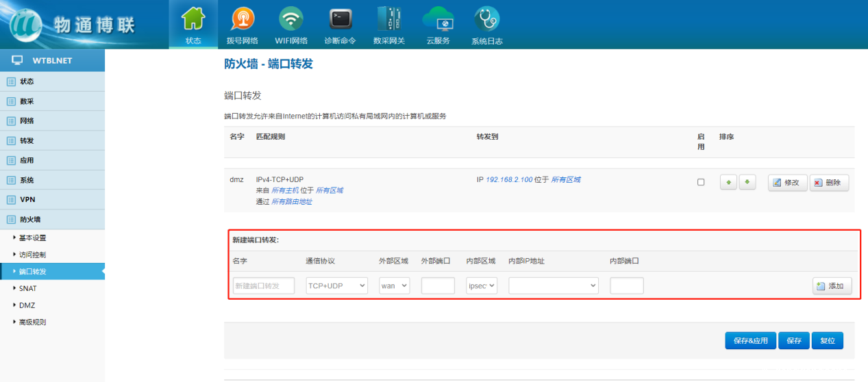Click the 删除 button for dmz
868x382 pixels.
[x=829, y=183]
